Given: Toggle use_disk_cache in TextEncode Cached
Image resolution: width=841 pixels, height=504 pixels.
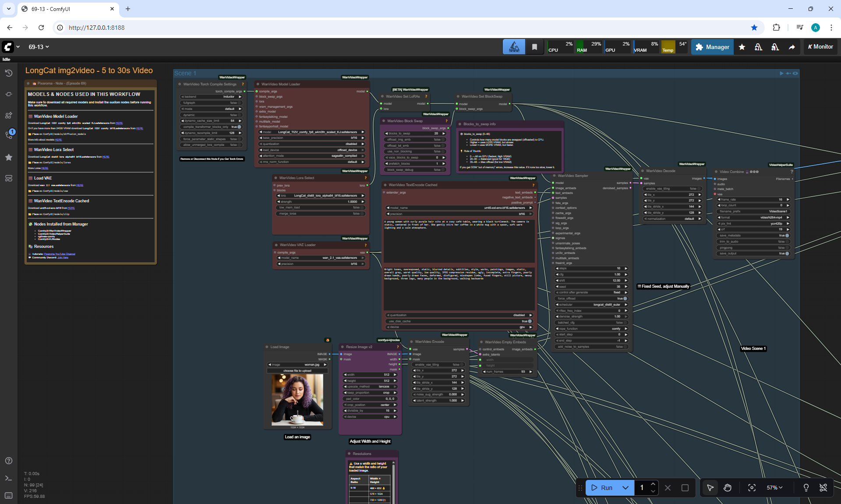Looking at the screenshot, I should pyautogui.click(x=530, y=321).
